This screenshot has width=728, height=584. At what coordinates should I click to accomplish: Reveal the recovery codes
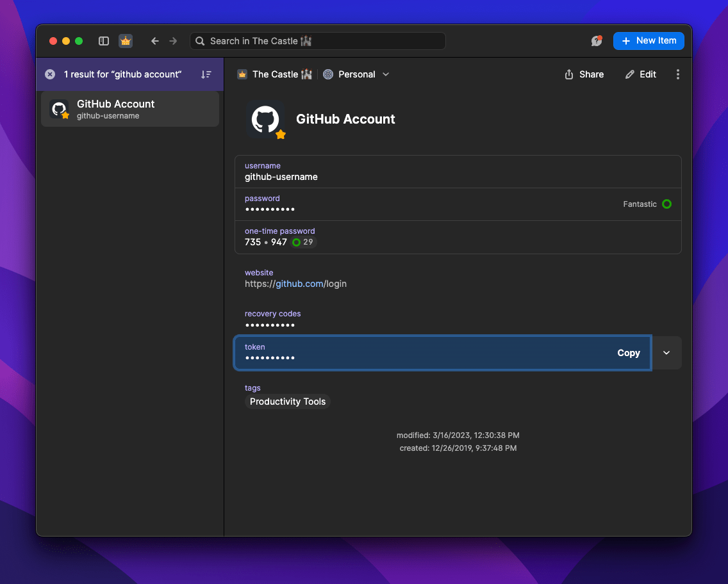270,325
